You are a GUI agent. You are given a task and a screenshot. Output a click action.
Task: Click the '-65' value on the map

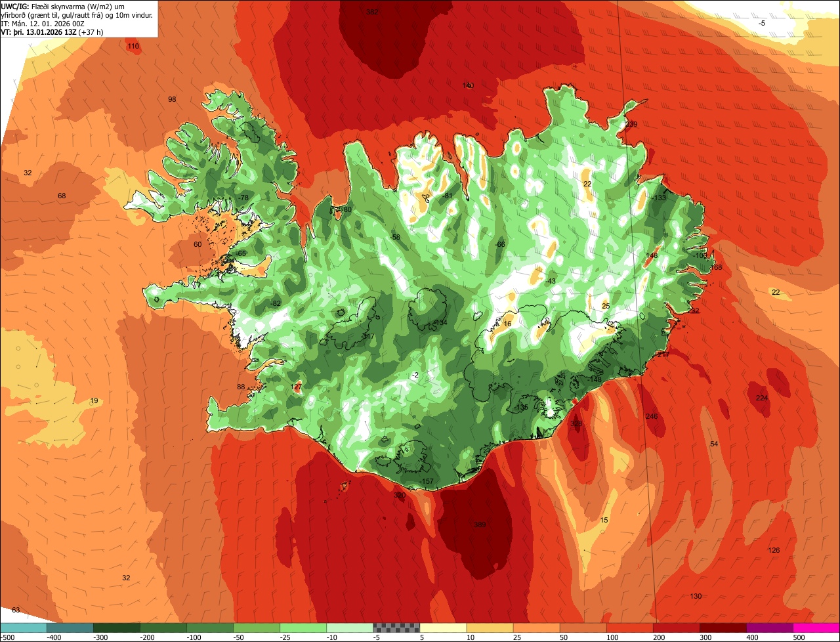(x=241, y=253)
